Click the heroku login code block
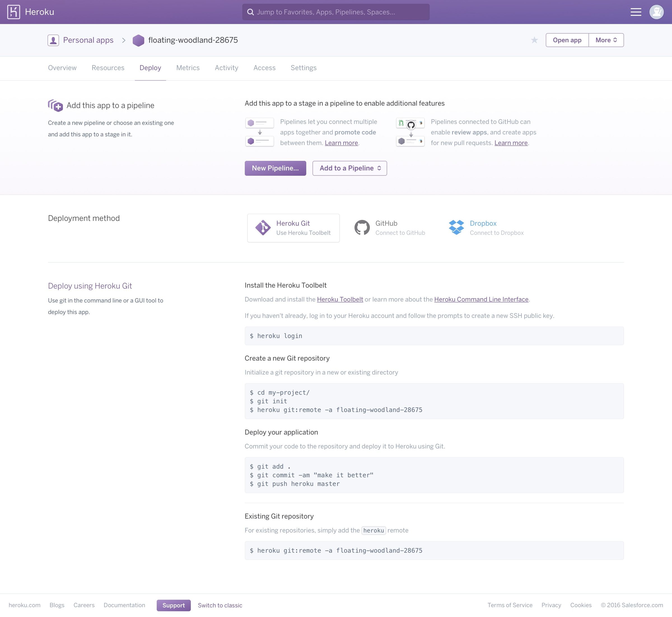 pos(434,336)
